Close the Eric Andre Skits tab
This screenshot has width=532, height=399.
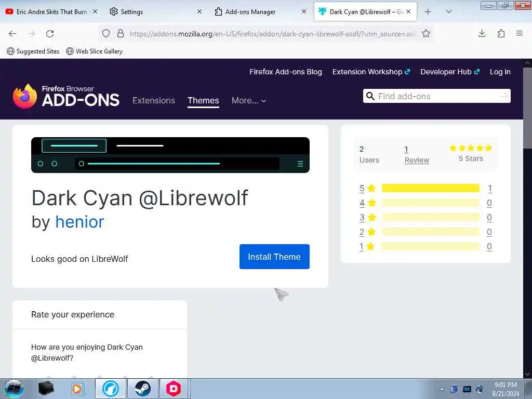click(96, 11)
